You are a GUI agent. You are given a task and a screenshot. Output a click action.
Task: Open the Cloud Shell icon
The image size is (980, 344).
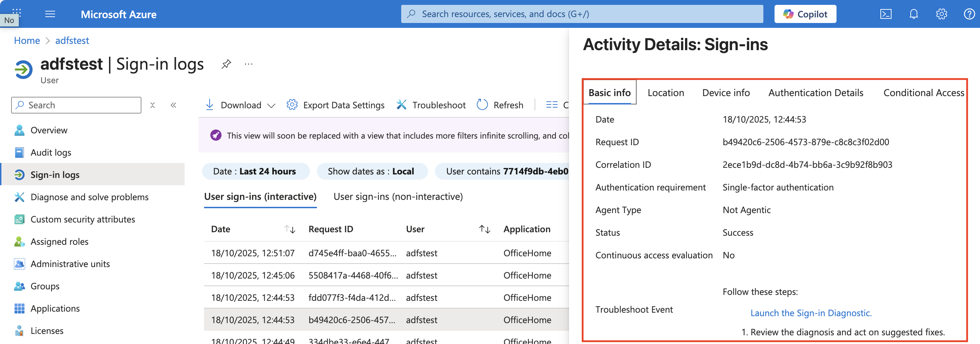click(x=885, y=14)
